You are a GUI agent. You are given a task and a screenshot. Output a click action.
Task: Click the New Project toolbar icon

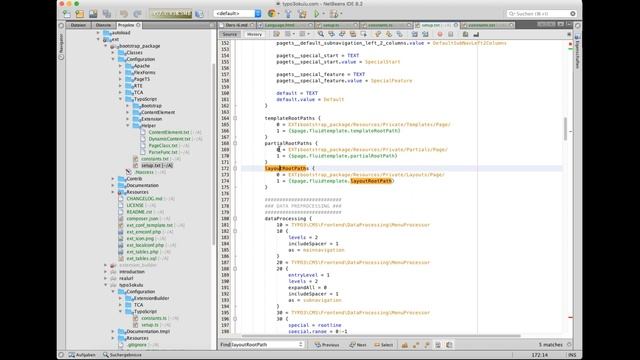pos(80,14)
